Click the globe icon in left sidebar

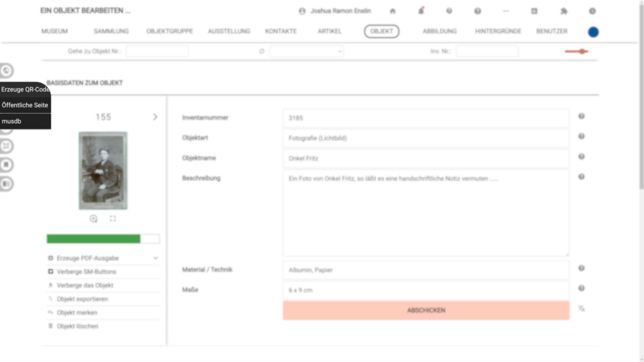click(x=6, y=70)
